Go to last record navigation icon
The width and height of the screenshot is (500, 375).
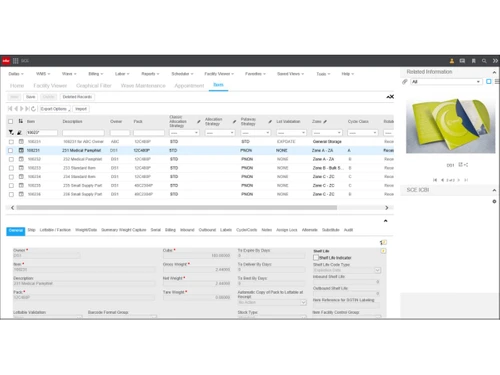27,109
